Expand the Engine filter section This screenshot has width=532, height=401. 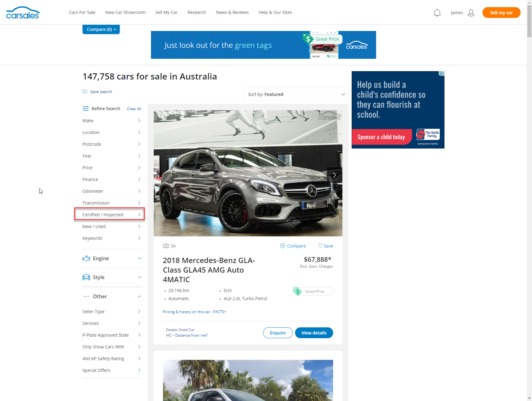click(112, 258)
